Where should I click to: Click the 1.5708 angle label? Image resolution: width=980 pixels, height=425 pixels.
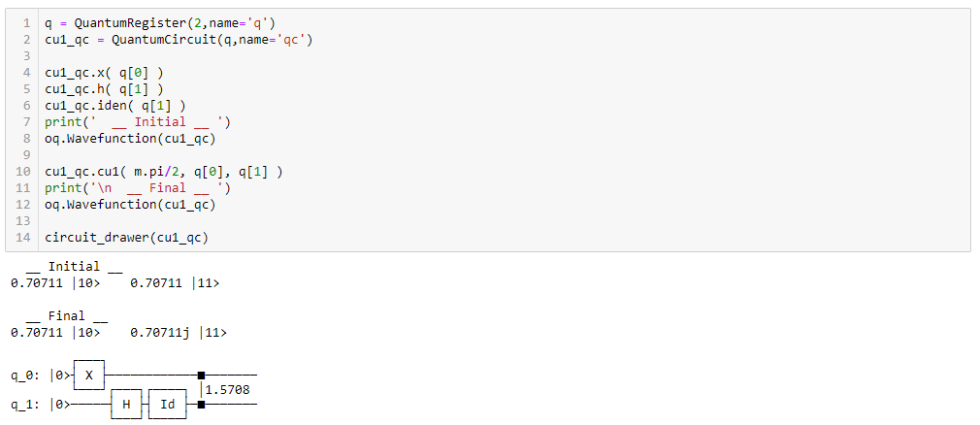coord(227,390)
